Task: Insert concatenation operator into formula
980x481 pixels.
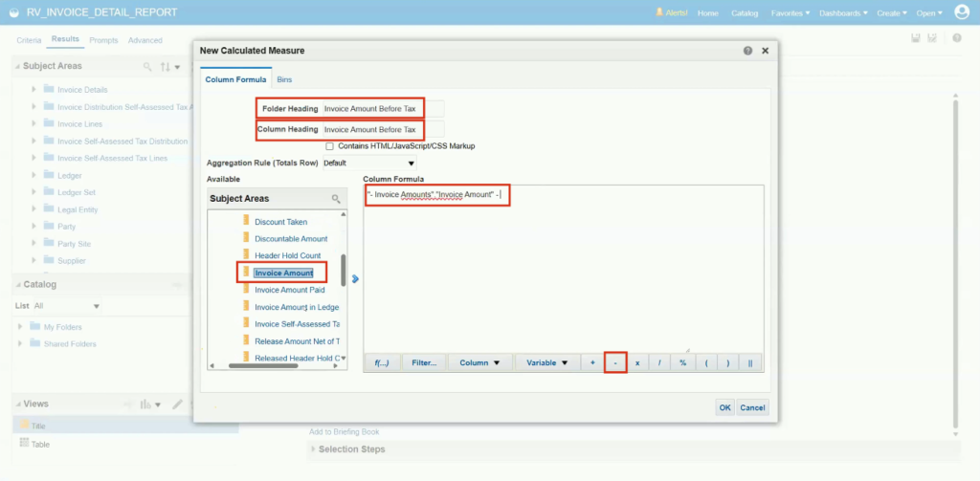Action: (750, 362)
